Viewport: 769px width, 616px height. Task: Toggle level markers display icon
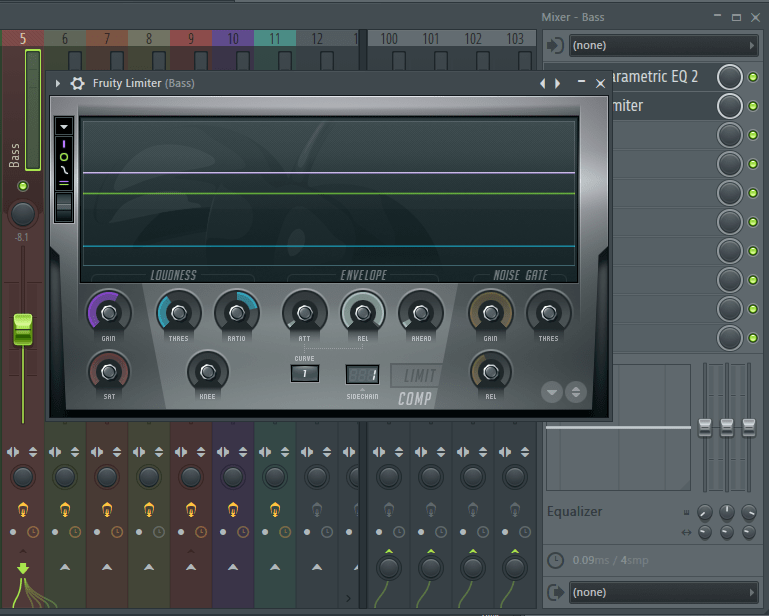64,183
